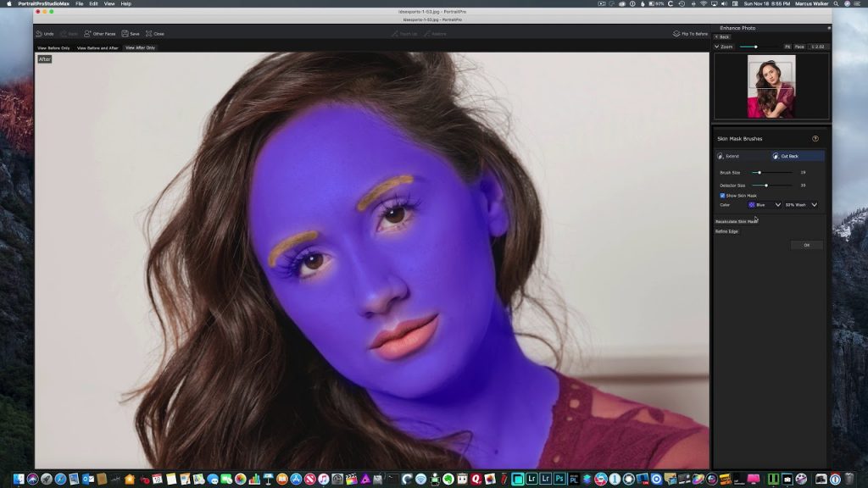This screenshot has width=868, height=488.
Task: Open the Edit menu
Action: [x=93, y=3]
